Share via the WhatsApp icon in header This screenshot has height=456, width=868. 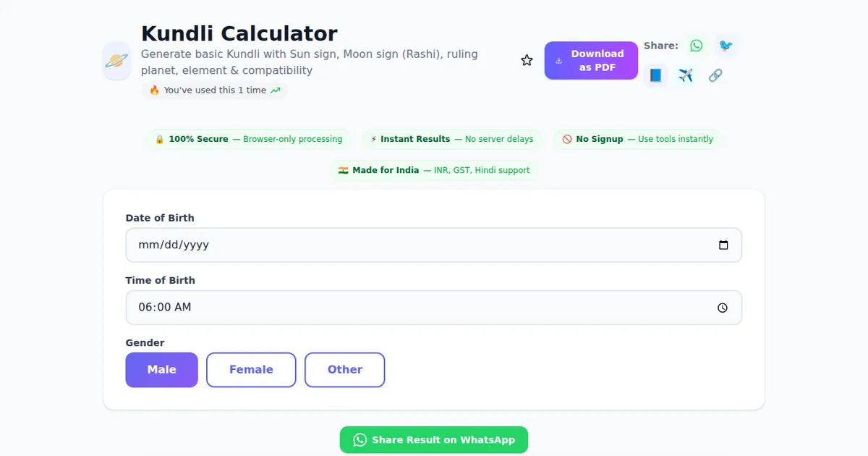(x=696, y=46)
